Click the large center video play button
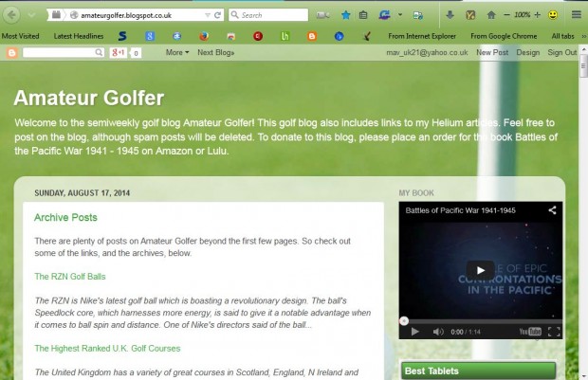 480,268
